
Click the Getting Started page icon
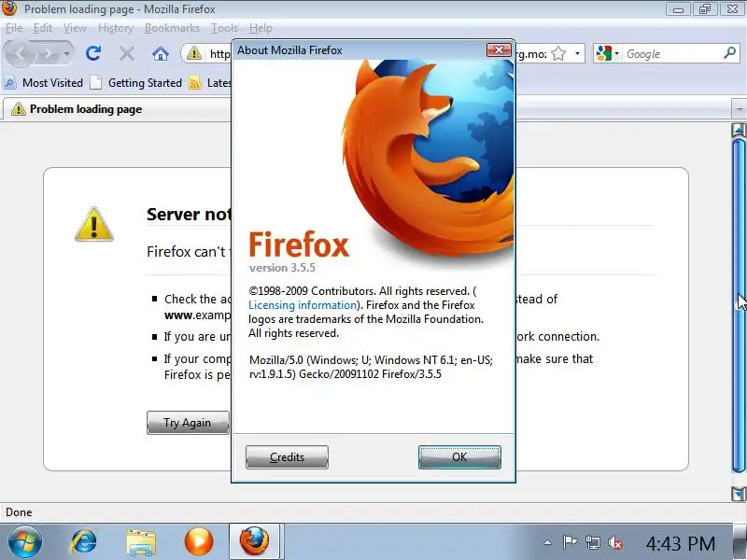pyautogui.click(x=96, y=83)
